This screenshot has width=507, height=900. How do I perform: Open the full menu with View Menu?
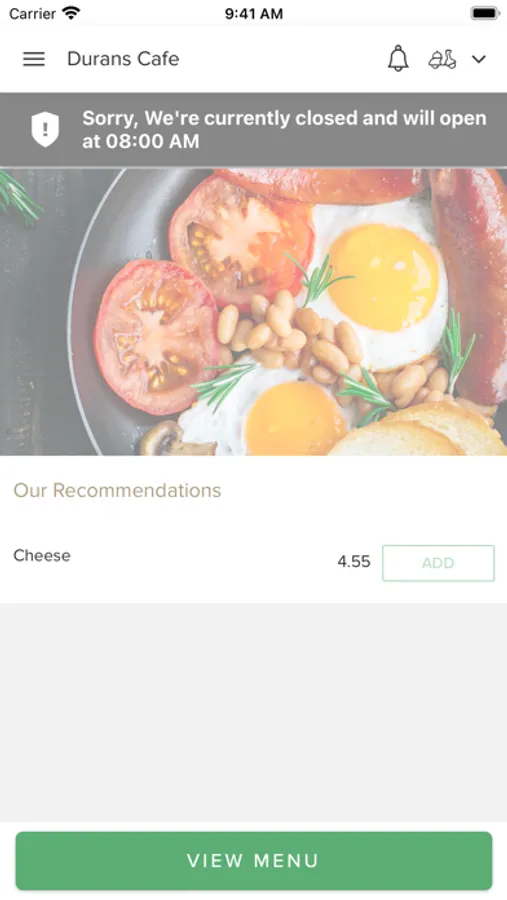pyautogui.click(x=254, y=860)
